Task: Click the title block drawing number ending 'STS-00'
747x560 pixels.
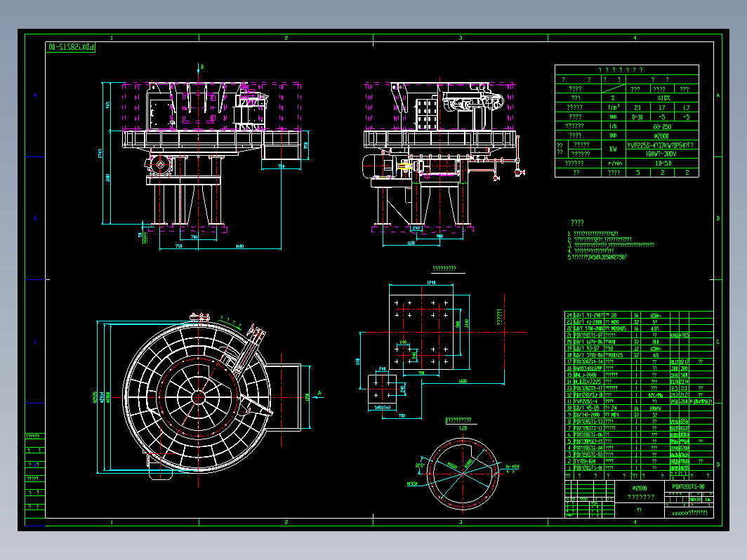Action: tap(689, 487)
